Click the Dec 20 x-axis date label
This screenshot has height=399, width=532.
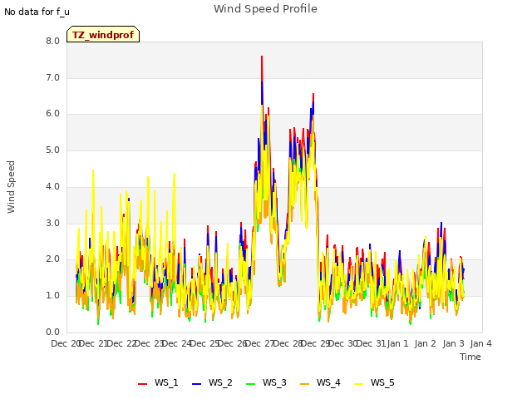[66, 343]
